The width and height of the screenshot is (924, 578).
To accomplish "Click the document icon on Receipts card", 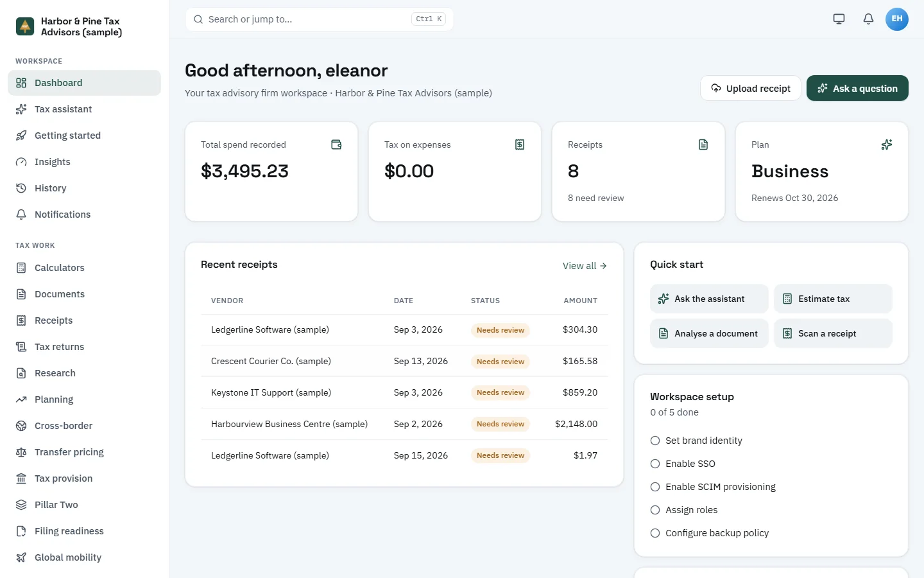I will click(x=703, y=144).
